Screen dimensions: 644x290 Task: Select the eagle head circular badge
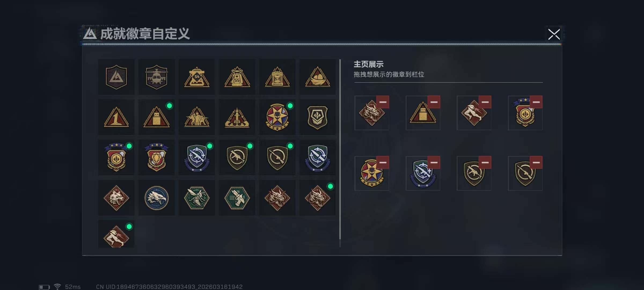click(156, 198)
